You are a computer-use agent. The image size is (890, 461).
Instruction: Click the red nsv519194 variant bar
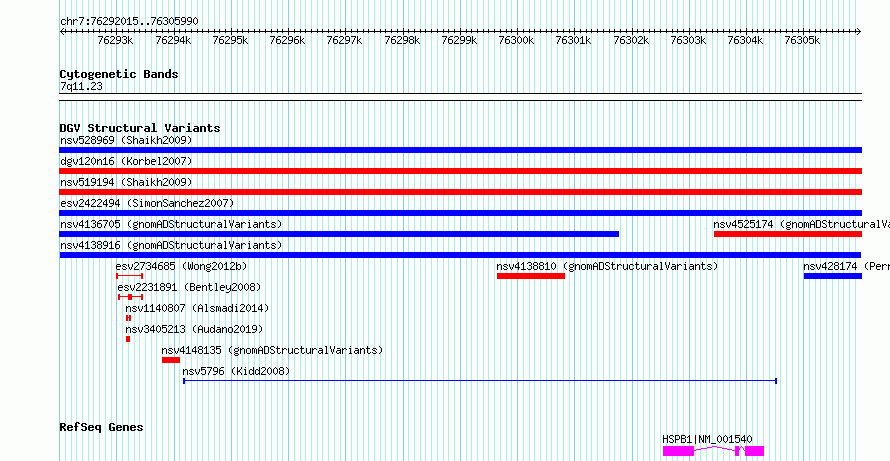point(461,192)
